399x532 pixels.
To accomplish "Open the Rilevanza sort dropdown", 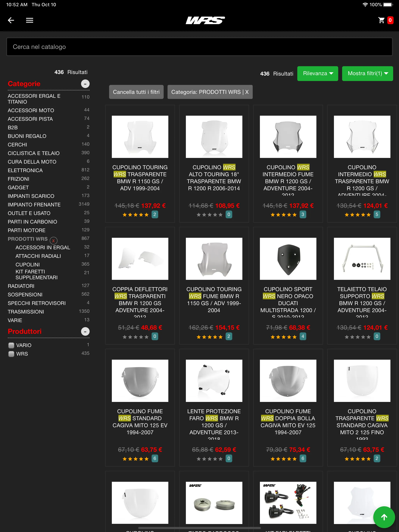I will coord(317,74).
